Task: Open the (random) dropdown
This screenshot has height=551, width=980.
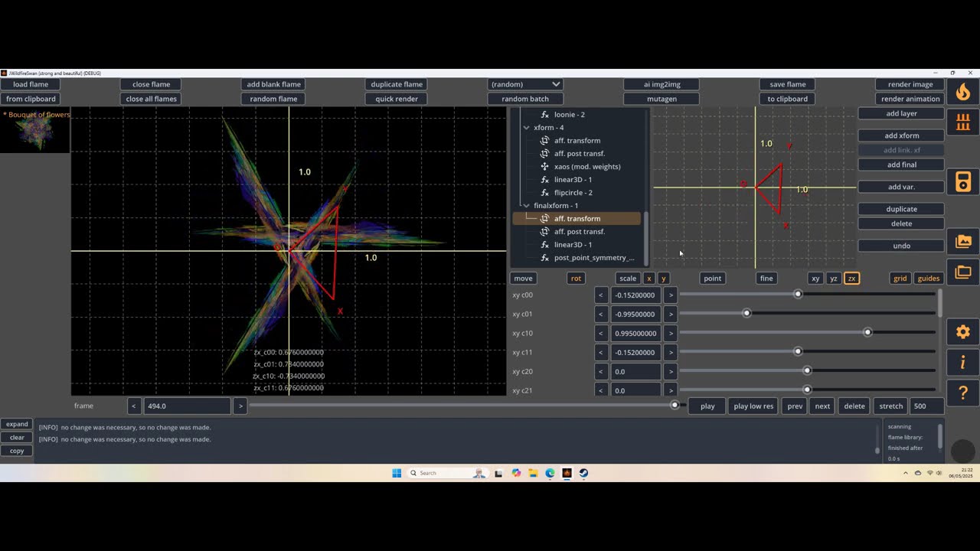Action: [525, 84]
